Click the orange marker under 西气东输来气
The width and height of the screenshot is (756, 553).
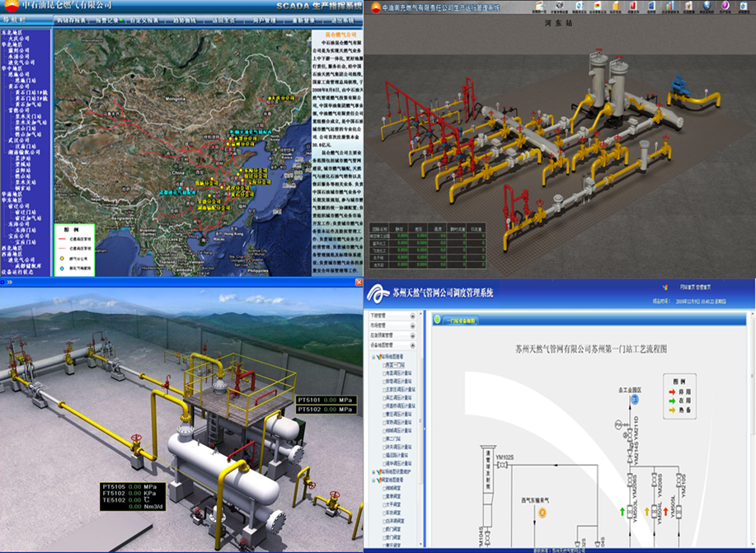pyautogui.click(x=542, y=513)
